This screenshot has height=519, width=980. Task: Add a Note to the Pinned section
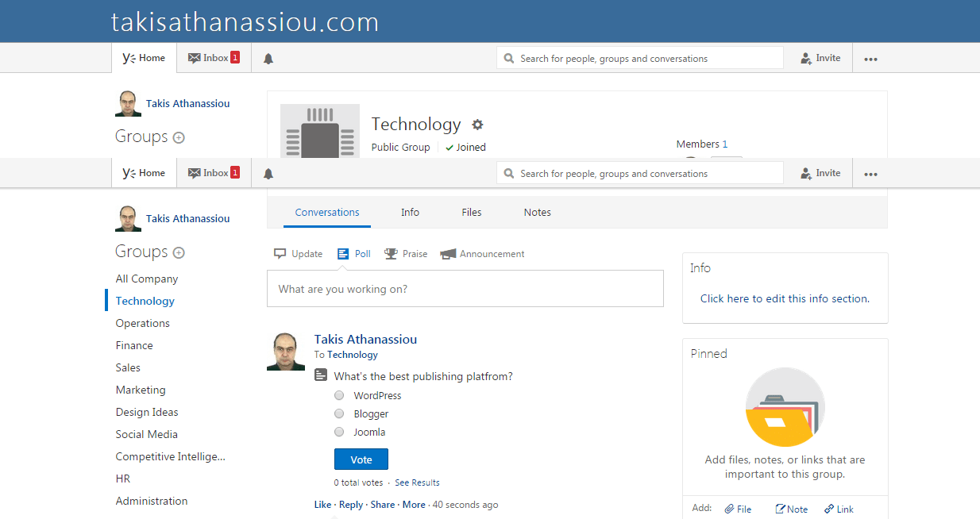(x=791, y=509)
